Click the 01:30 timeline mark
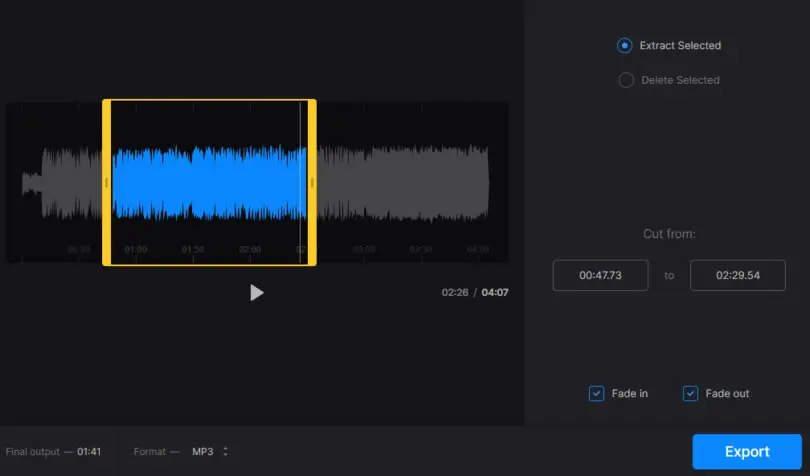 point(193,250)
